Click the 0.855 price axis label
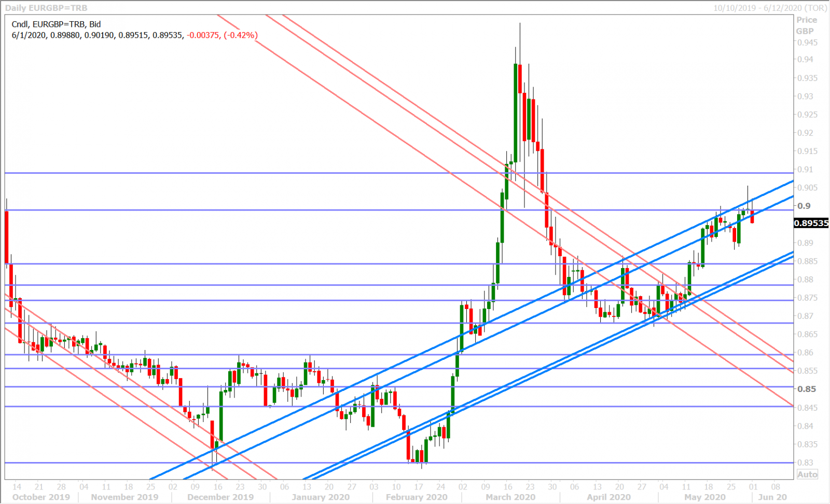Viewport: 830px width, 504px height. click(x=808, y=371)
